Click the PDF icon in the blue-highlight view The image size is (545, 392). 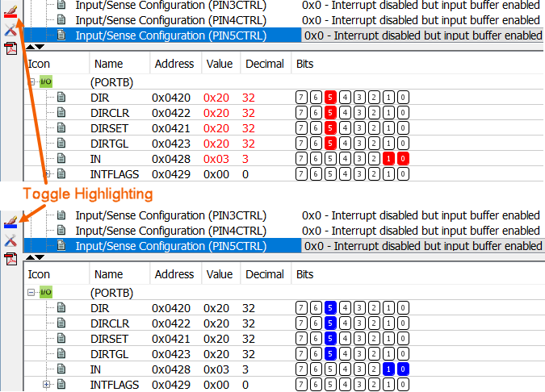click(10, 259)
